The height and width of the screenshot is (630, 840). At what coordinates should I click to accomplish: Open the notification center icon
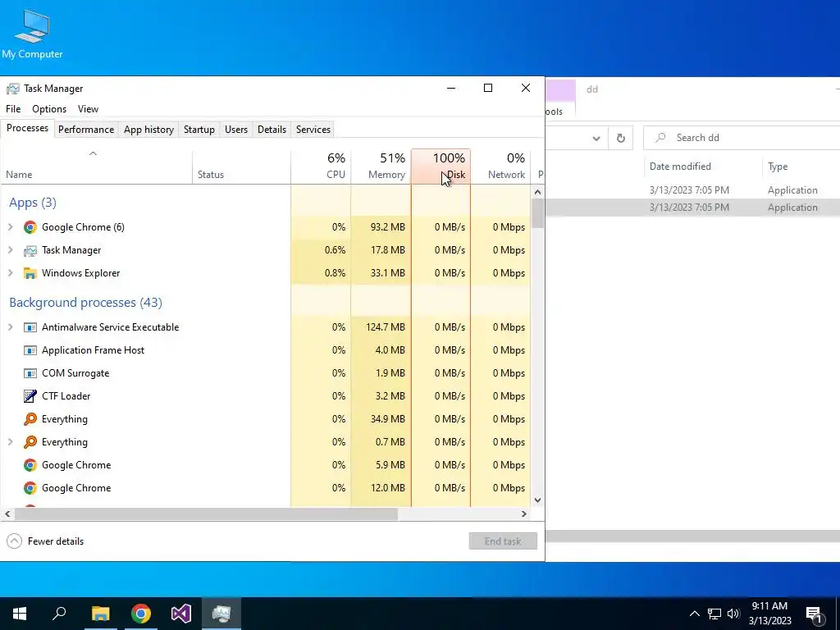pyautogui.click(x=815, y=614)
